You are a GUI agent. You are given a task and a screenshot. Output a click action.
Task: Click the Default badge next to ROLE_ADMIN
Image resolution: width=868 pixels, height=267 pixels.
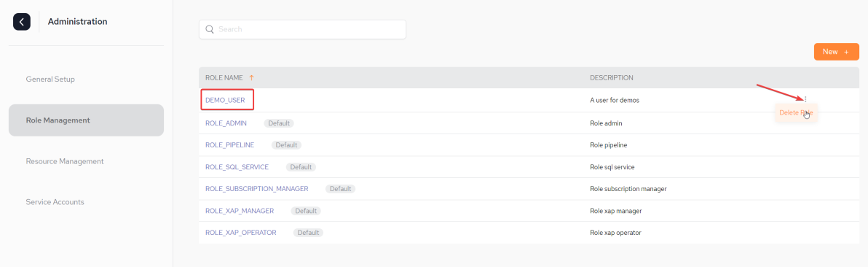coord(279,123)
